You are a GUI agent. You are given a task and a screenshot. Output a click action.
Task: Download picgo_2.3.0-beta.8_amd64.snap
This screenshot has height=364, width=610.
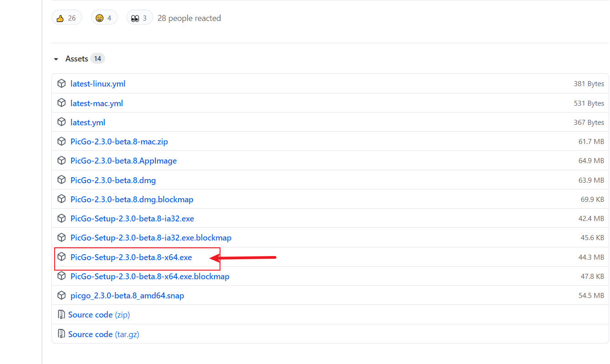[x=127, y=296]
